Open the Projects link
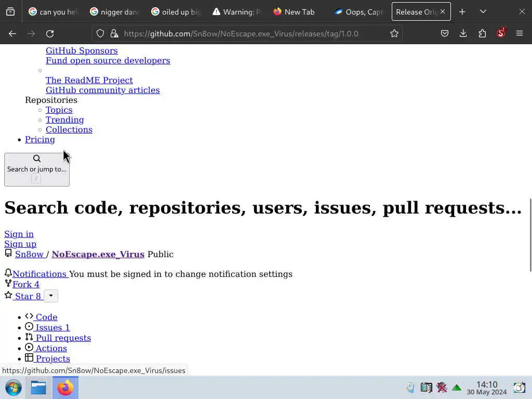Image resolution: width=532 pixels, height=399 pixels. point(53,358)
